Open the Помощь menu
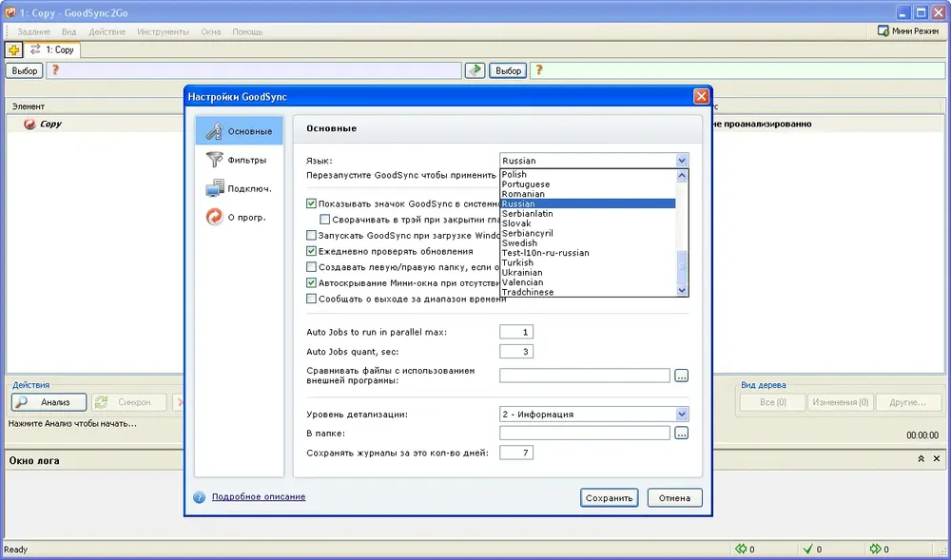Viewport: 951px width, 560px height. 247,31
